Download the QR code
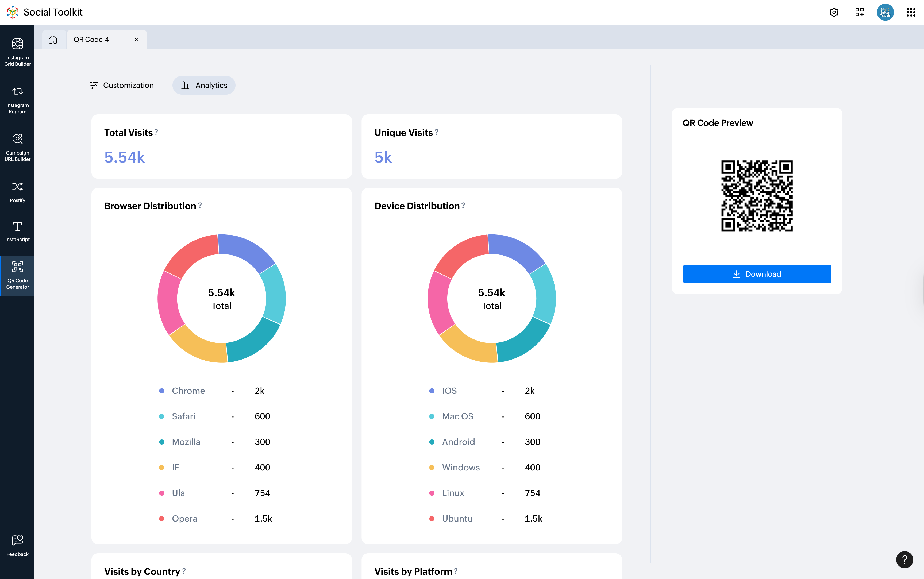The image size is (924, 579). click(756, 274)
